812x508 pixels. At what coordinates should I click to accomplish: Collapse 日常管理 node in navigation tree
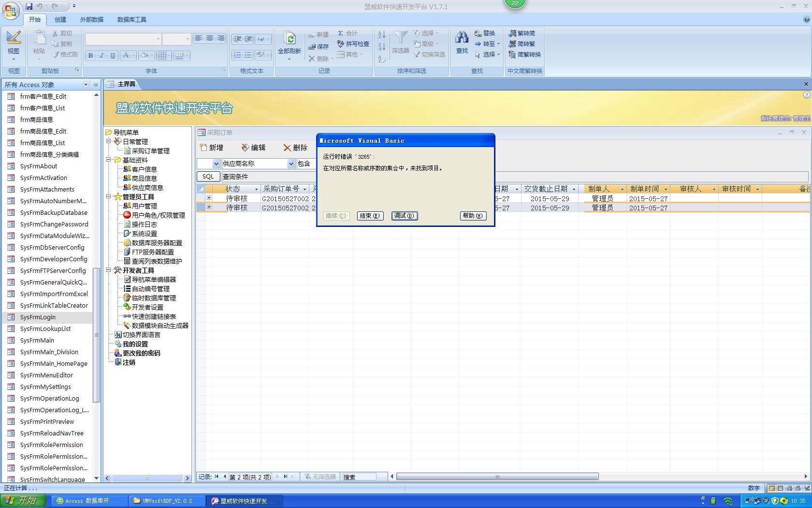(109, 141)
